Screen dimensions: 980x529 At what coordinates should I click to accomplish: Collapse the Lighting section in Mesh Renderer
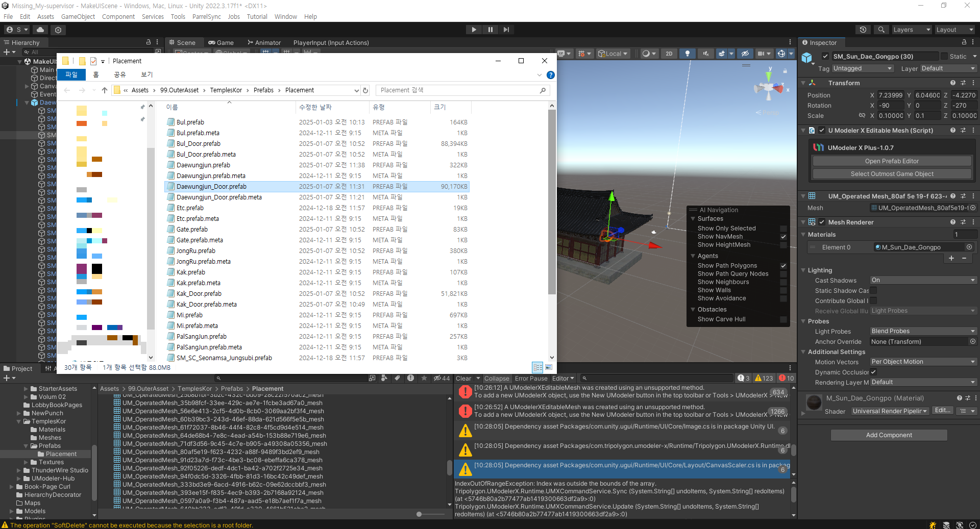point(803,270)
